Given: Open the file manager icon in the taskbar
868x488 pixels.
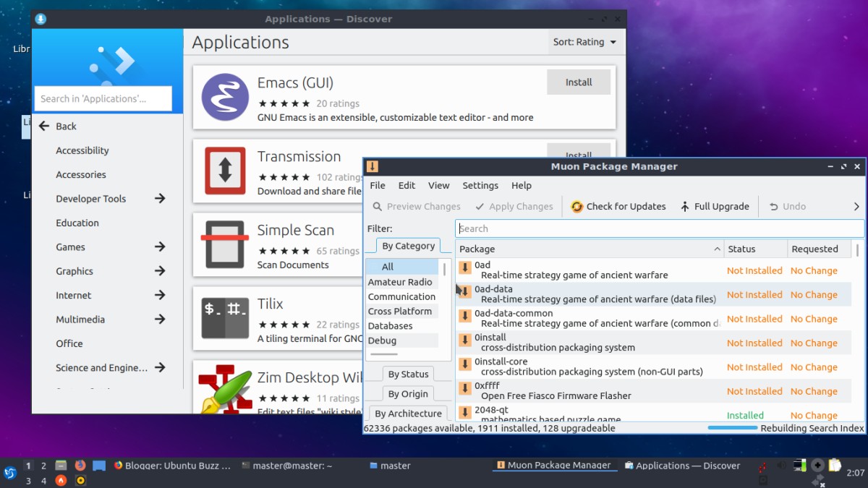Looking at the screenshot, I should tap(61, 466).
